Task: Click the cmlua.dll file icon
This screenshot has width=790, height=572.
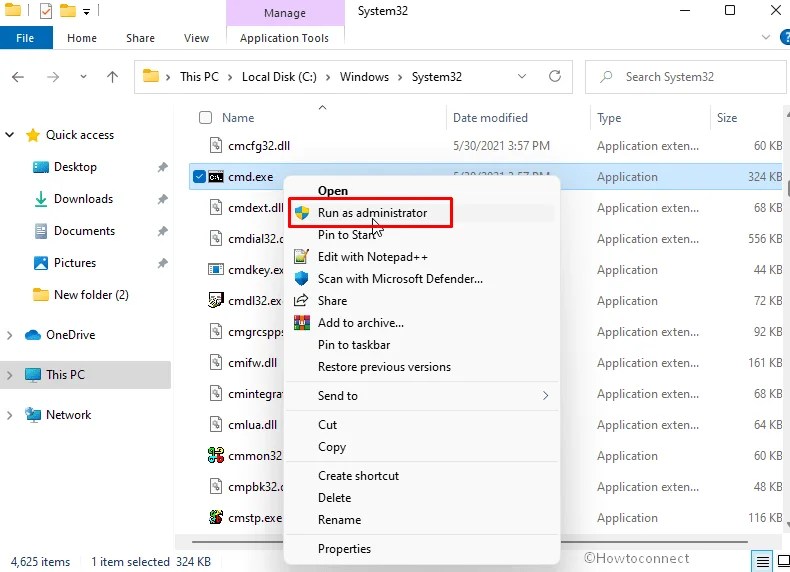Action: point(216,424)
